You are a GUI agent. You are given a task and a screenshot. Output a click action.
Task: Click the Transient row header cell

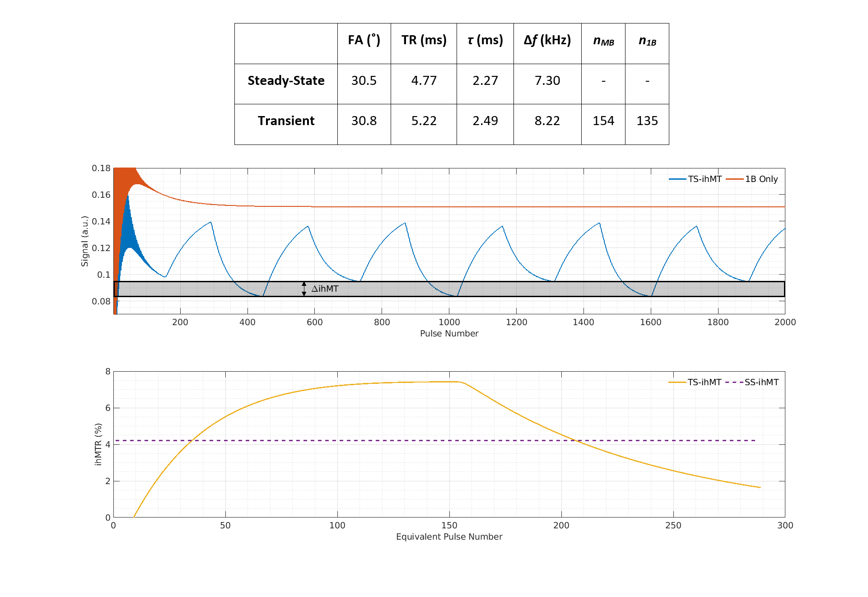coord(286,121)
